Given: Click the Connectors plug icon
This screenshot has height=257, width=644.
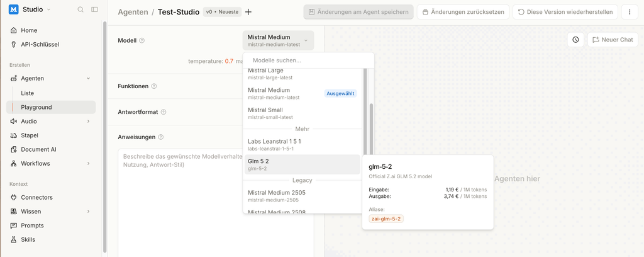Looking at the screenshot, I should 14,197.
